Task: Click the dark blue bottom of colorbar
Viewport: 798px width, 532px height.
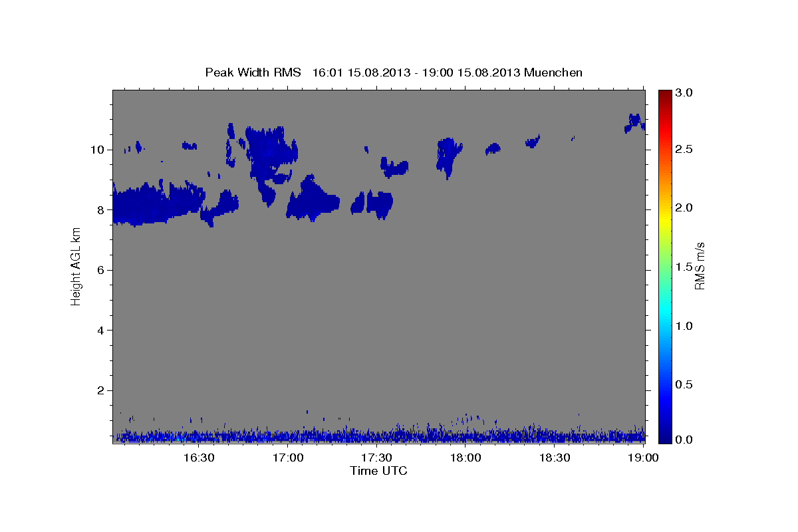Action: click(665, 438)
